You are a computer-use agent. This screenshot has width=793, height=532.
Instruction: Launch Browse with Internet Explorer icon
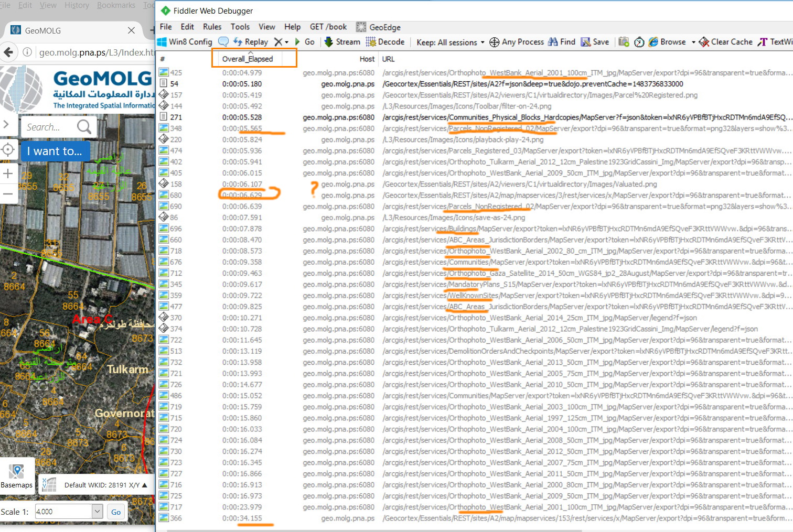point(667,42)
